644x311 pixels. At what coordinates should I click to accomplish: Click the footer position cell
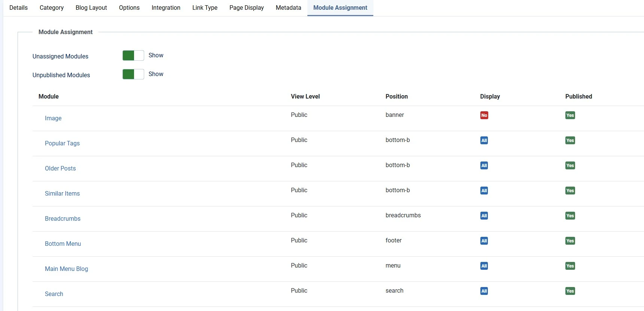394,241
